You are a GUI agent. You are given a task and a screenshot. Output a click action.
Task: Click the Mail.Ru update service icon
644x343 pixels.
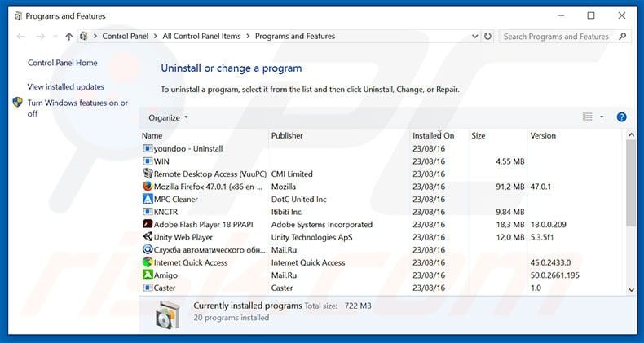148,249
